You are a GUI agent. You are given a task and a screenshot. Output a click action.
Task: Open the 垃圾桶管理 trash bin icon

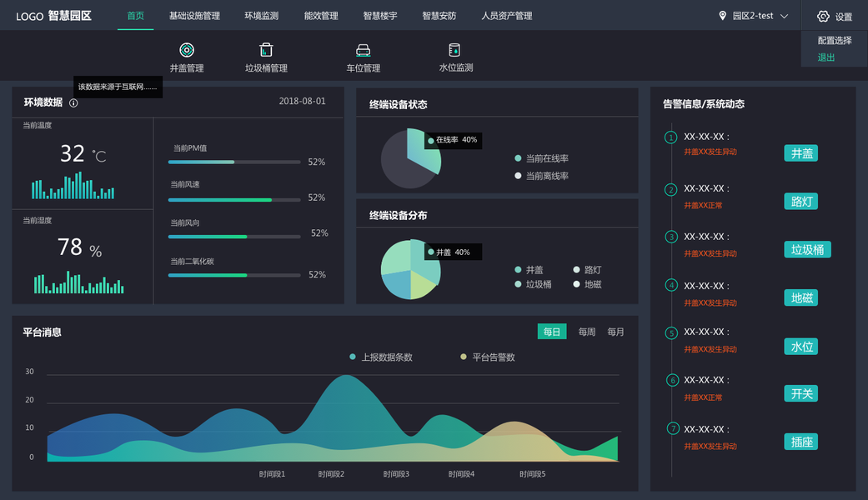point(266,50)
